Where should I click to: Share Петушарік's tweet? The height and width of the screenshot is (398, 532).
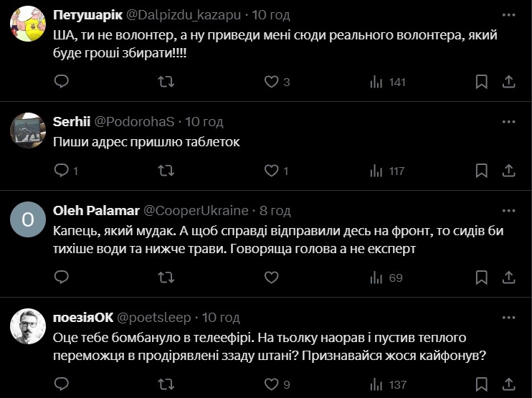(x=508, y=82)
